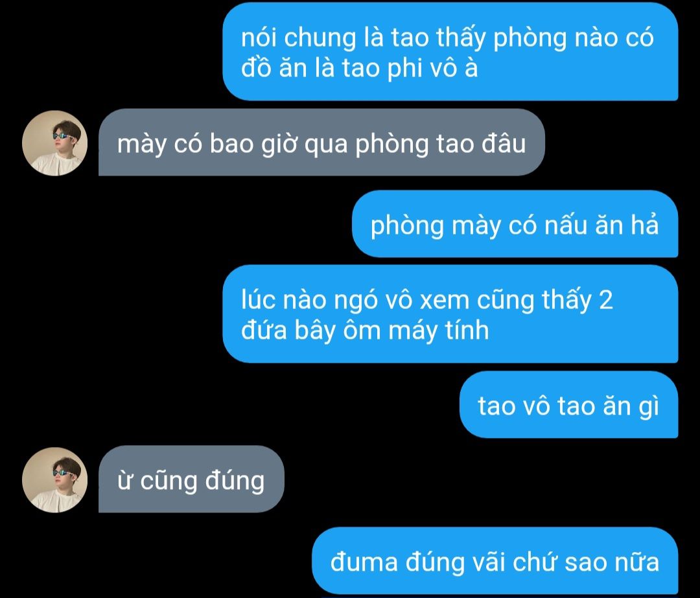Open avatar beside "mày có bao giờ" message
This screenshot has height=598, width=700.
pos(54,143)
